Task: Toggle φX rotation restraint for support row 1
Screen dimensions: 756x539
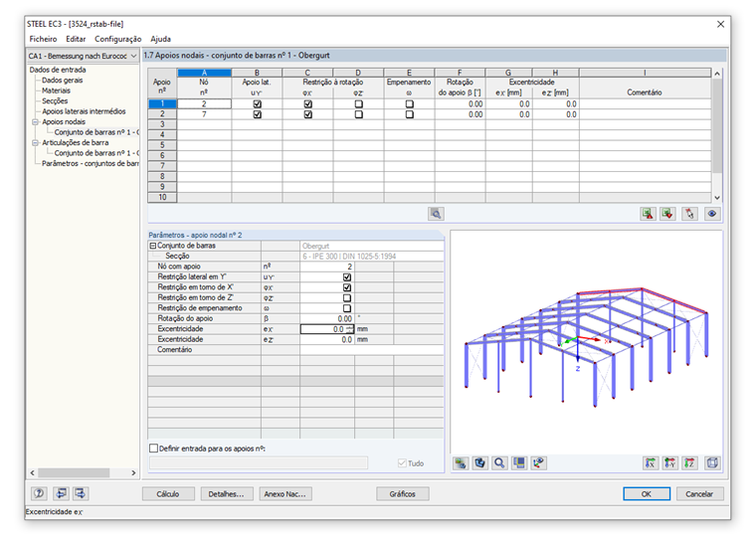Action: (x=307, y=104)
